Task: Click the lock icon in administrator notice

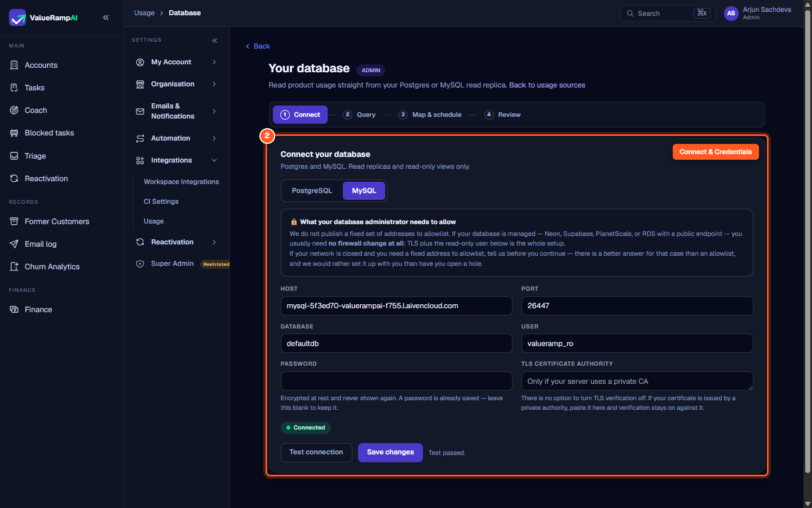Action: pos(294,222)
